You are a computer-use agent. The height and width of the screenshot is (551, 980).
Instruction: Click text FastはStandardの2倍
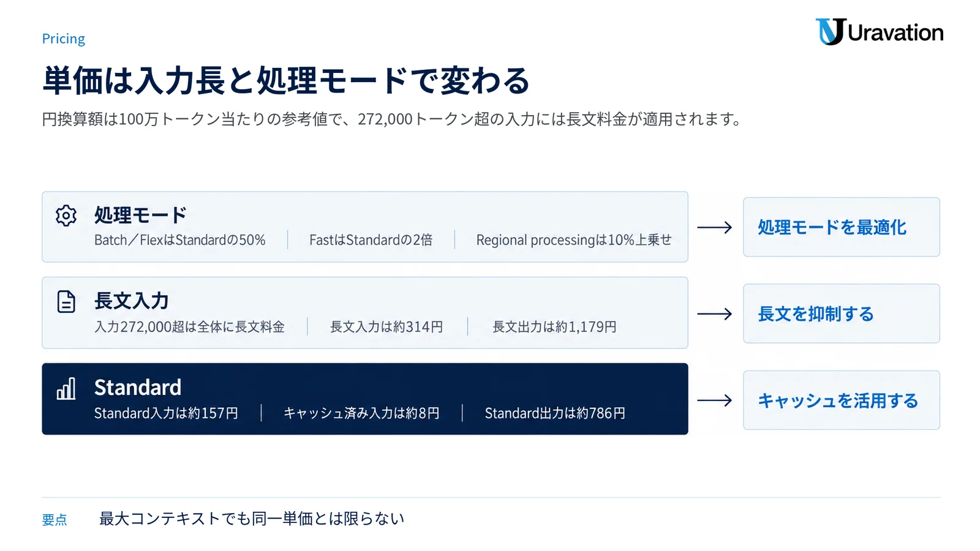pyautogui.click(x=371, y=240)
